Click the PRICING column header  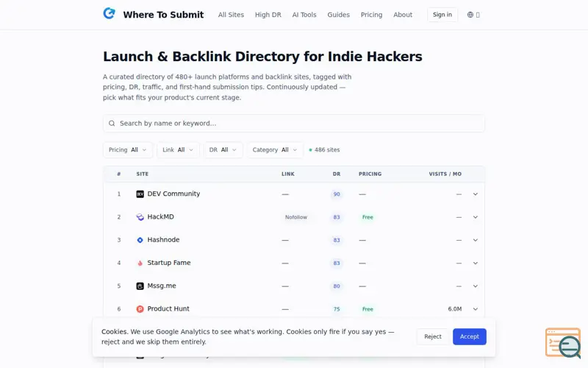click(370, 174)
